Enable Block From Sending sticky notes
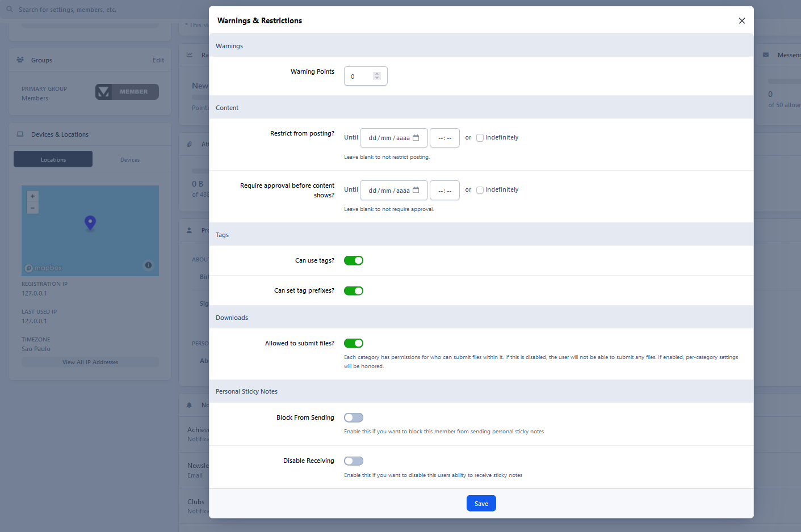 tap(354, 418)
